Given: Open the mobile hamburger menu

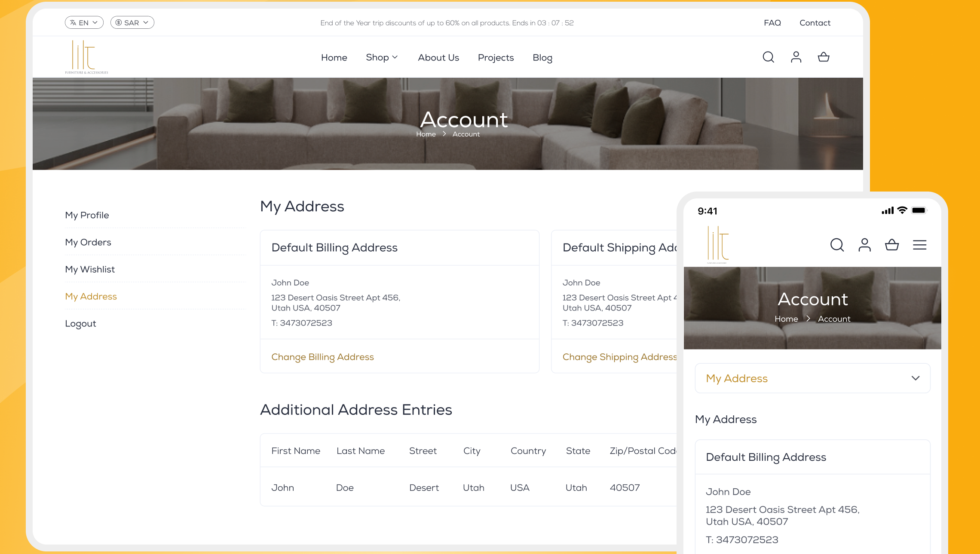Looking at the screenshot, I should 919,245.
